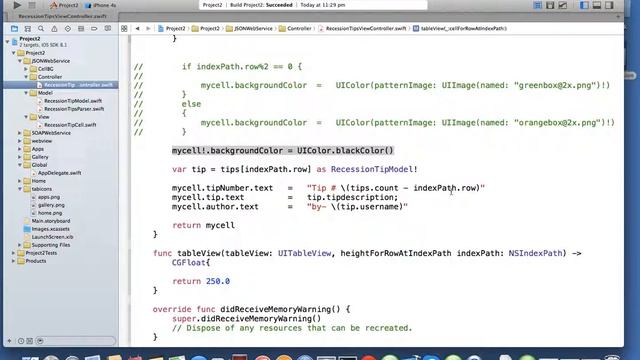Click the build status activity display
Viewport: 640px width, 360px height.
[x=313, y=5]
